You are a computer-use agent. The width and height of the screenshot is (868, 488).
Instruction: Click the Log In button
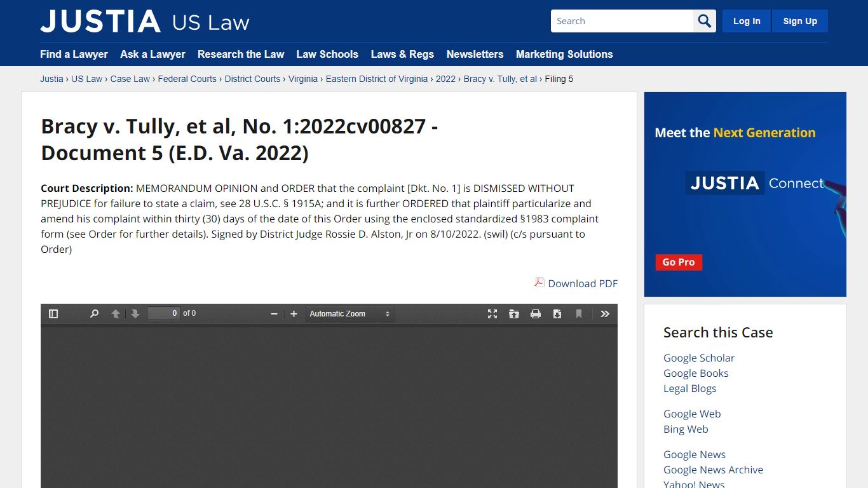[x=747, y=21]
